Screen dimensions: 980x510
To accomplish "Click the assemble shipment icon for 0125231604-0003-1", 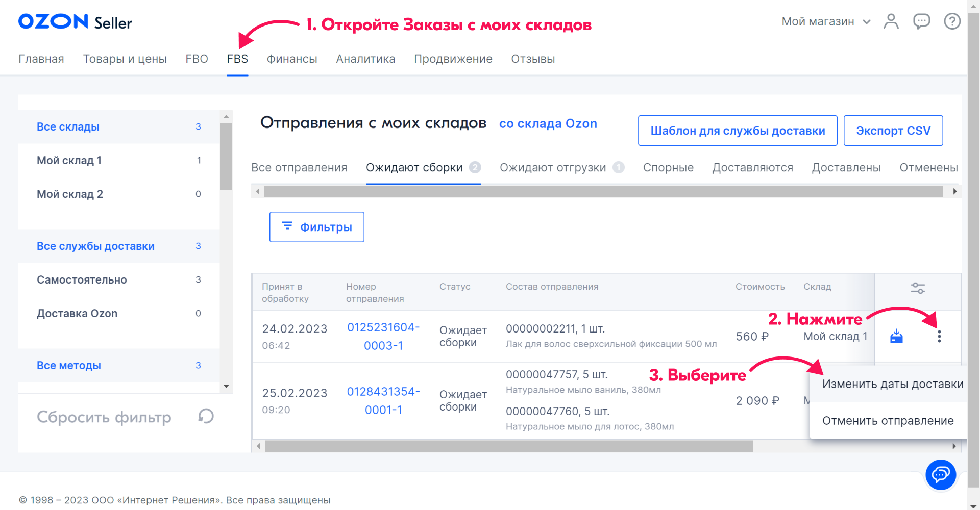I will point(897,336).
